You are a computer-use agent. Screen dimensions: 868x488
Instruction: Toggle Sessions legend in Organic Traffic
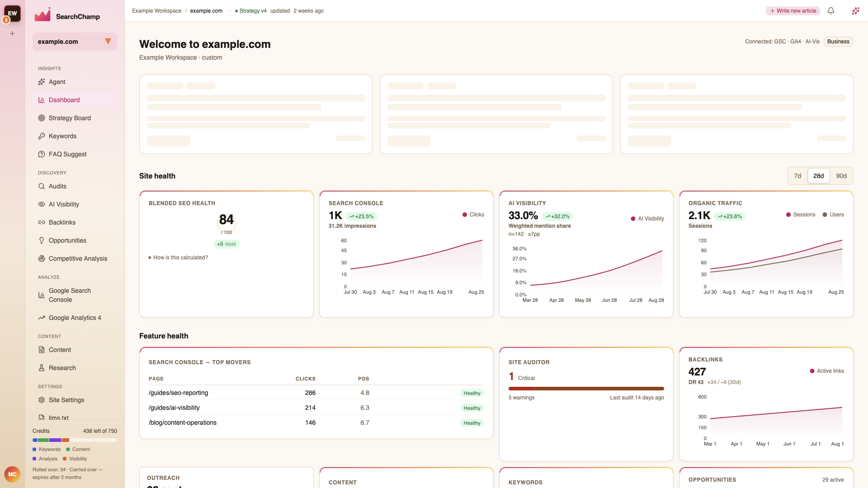(801, 215)
